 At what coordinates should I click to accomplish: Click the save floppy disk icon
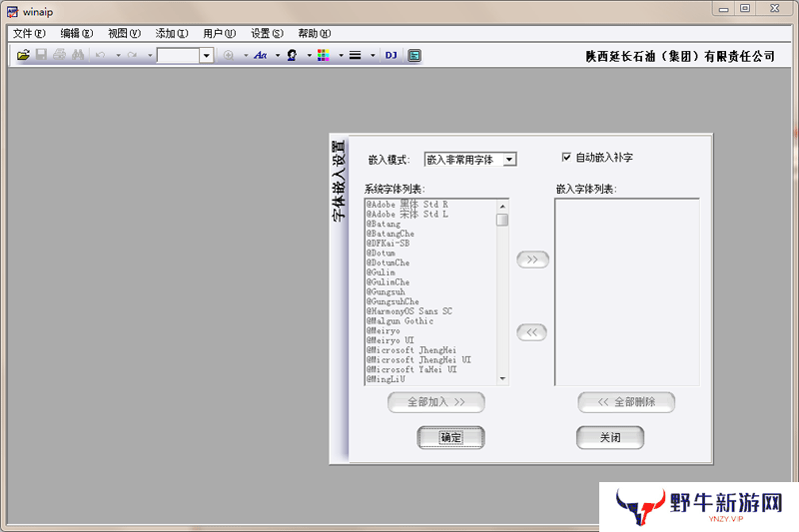click(41, 55)
